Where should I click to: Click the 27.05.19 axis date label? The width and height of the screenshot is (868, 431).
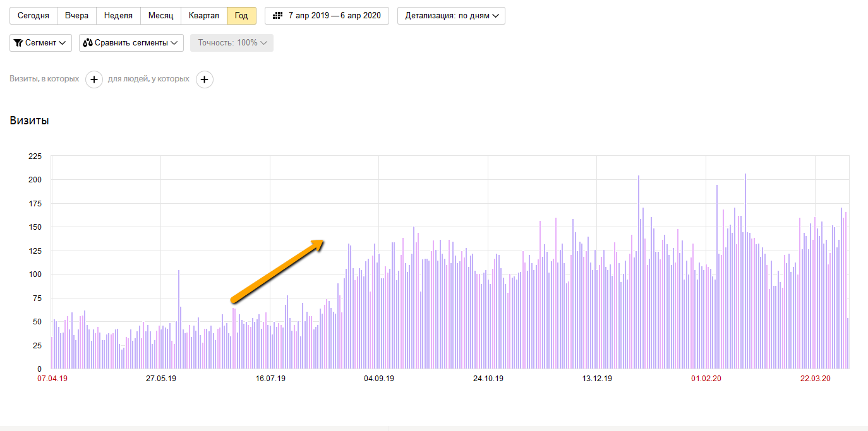[161, 379]
